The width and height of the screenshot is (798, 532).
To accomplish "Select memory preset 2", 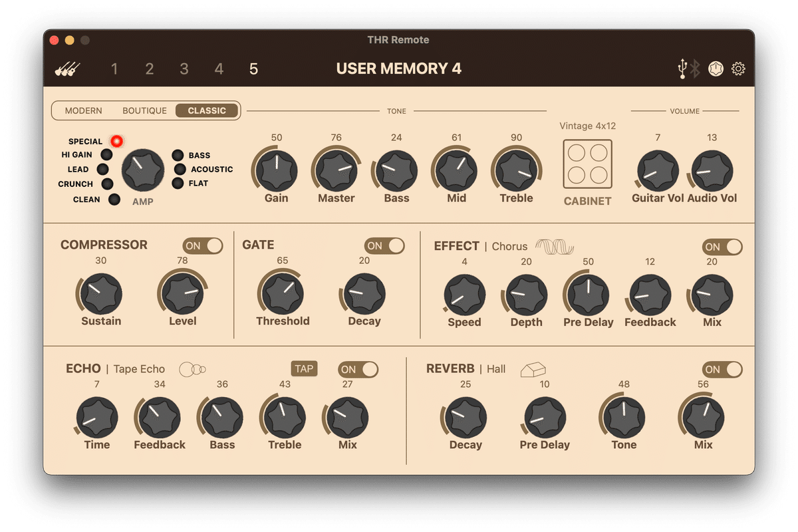I will 150,68.
